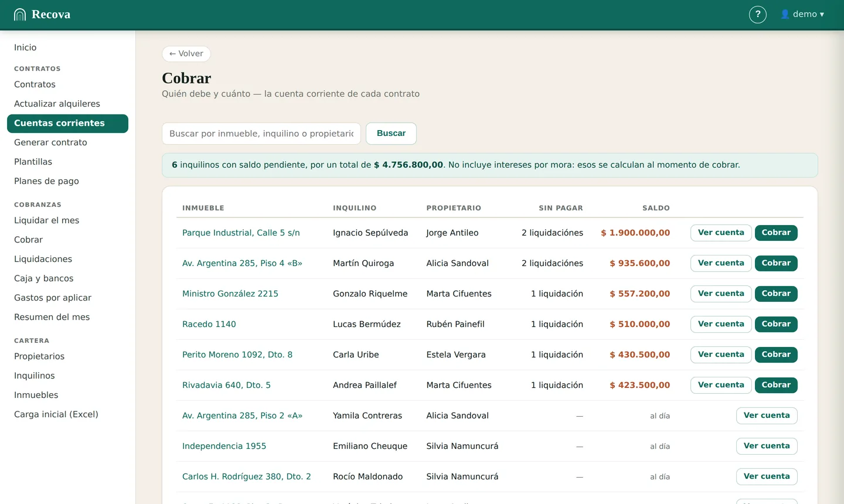Click Cobrar for Andrea Paillalef's row
The width and height of the screenshot is (844, 504).
point(776,385)
